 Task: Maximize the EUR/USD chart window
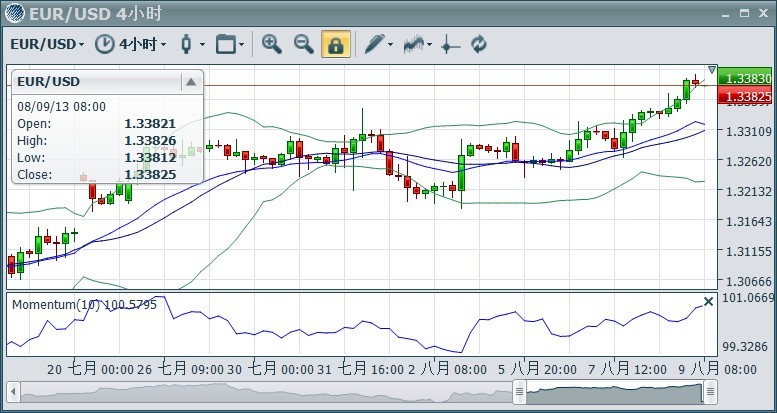click(744, 13)
